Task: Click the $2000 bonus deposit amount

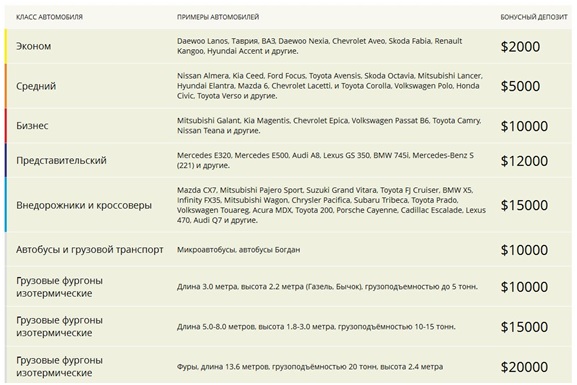Action: click(520, 46)
